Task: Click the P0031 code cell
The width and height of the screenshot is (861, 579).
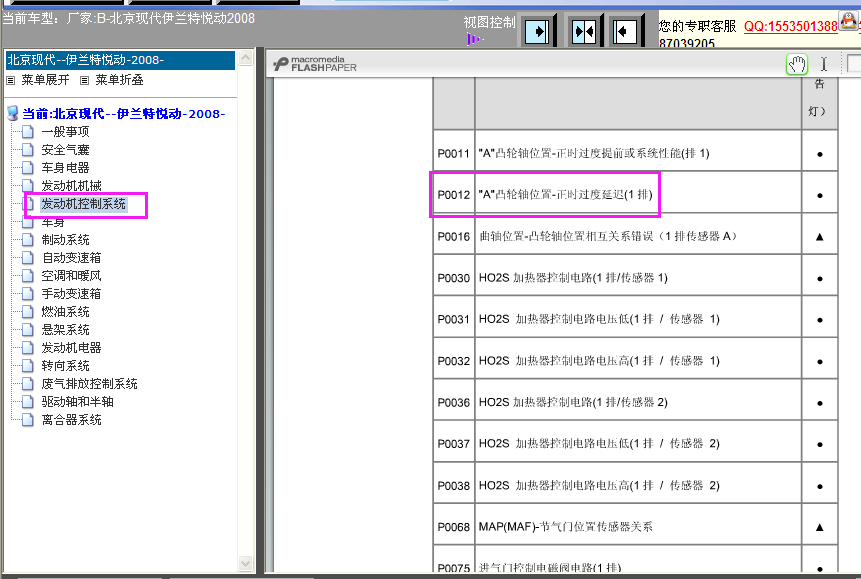Action: pyautogui.click(x=454, y=319)
